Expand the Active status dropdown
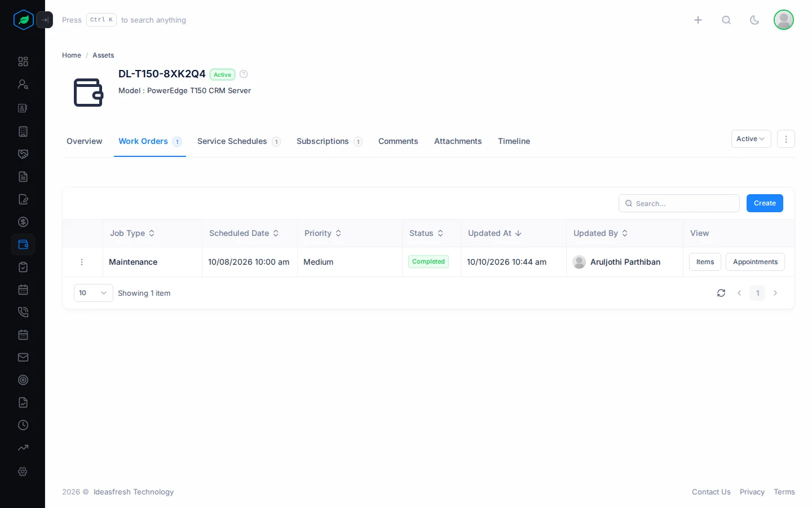Image resolution: width=812 pixels, height=508 pixels. tap(751, 139)
